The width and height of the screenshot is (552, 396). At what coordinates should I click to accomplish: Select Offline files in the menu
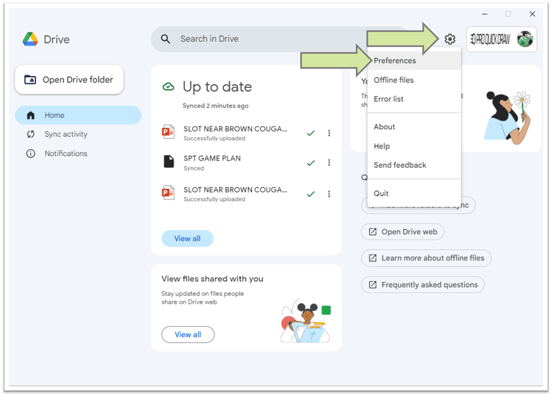point(414,80)
